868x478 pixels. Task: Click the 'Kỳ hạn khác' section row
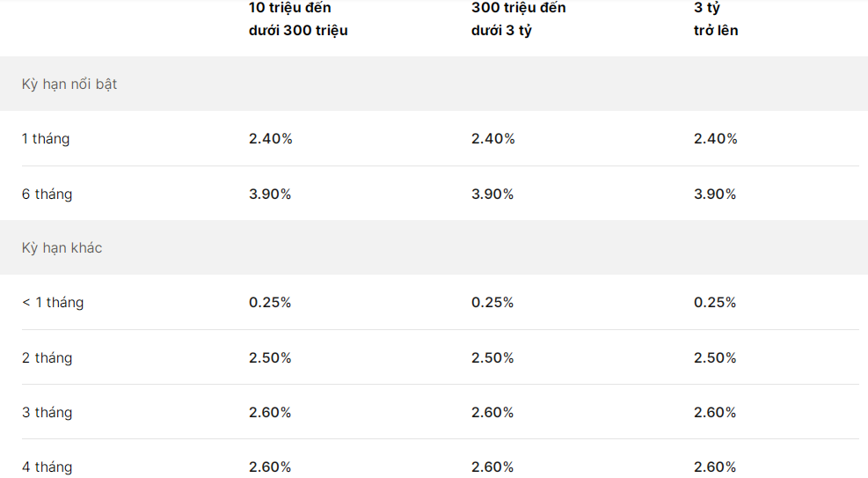tap(62, 248)
